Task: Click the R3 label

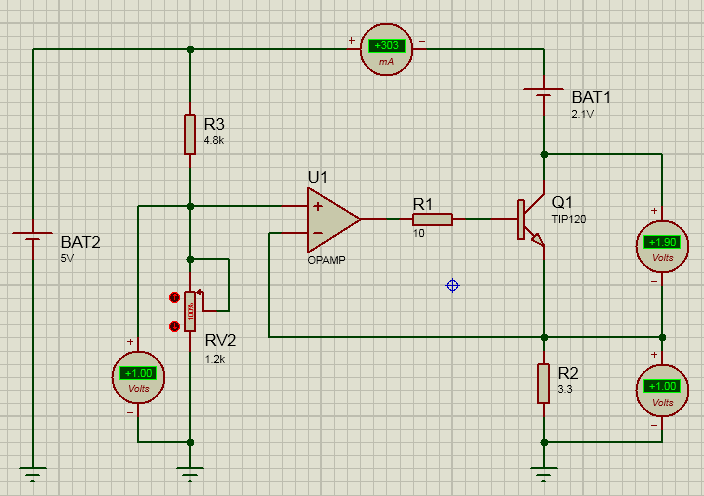Action: coord(214,124)
